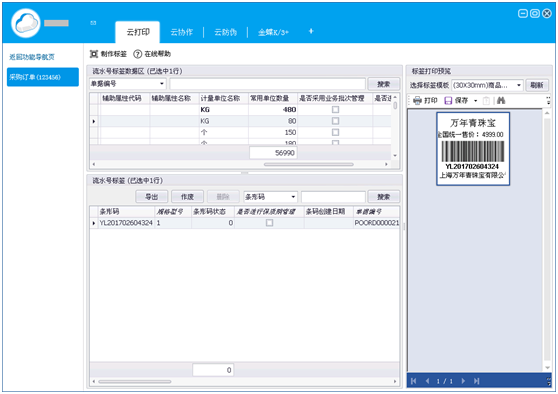Click 条码创建日期 column header
Image resolution: width=558 pixels, height=394 pixels.
pyautogui.click(x=329, y=212)
